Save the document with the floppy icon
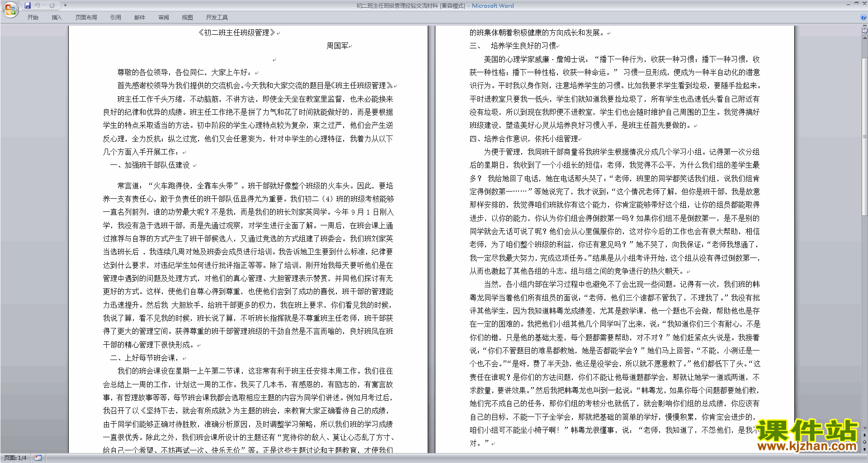 (28, 5)
